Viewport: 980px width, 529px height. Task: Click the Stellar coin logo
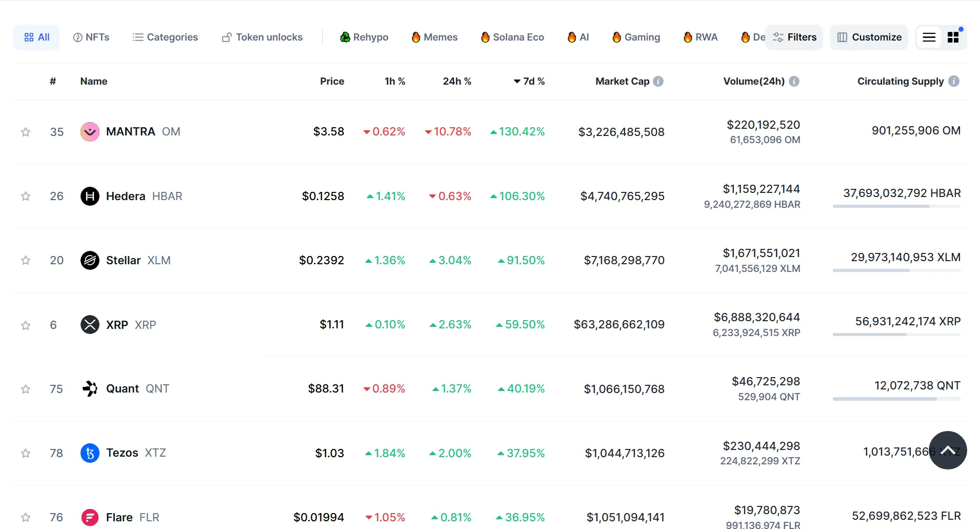click(90, 260)
